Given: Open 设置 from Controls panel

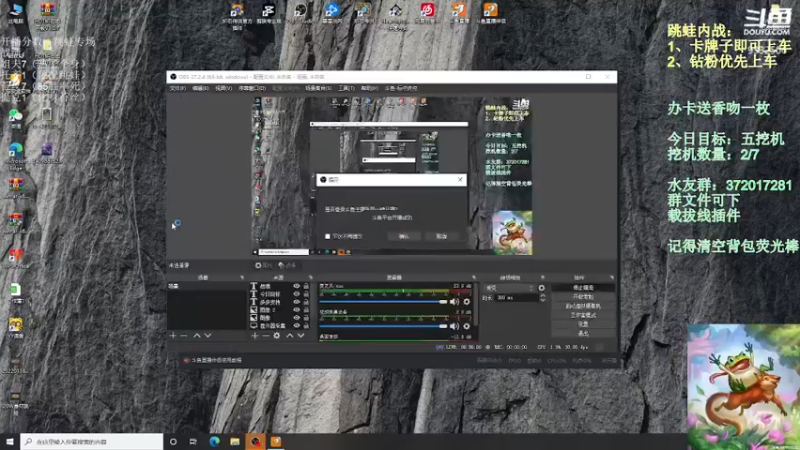Looking at the screenshot, I should (x=583, y=324).
